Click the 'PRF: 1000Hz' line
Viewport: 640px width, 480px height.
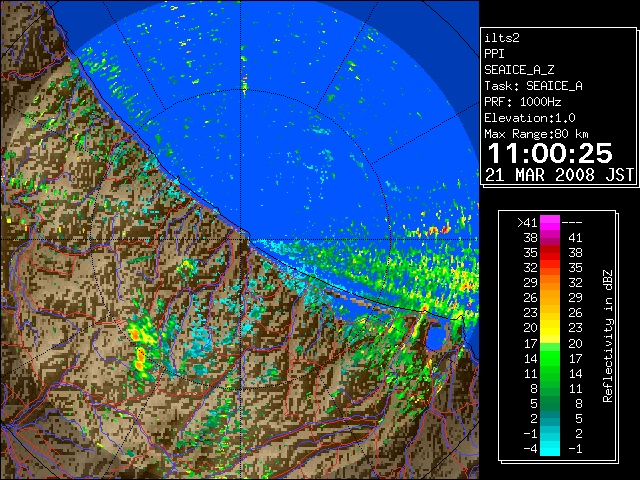[x=522, y=102]
